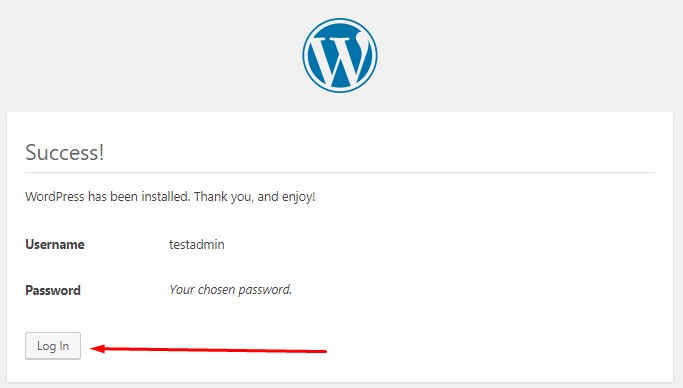Click the tail end of red arrow
The image size is (683, 388).
(x=323, y=351)
